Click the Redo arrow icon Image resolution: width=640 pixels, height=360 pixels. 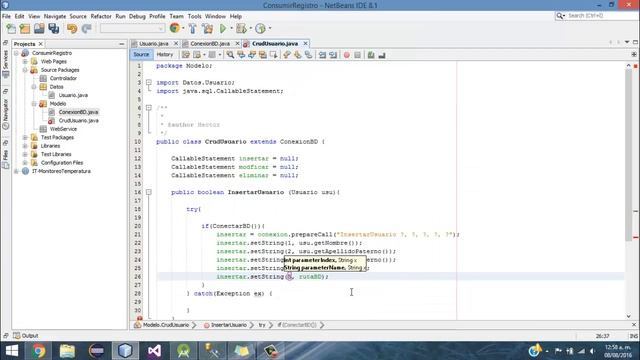[x=86, y=29]
